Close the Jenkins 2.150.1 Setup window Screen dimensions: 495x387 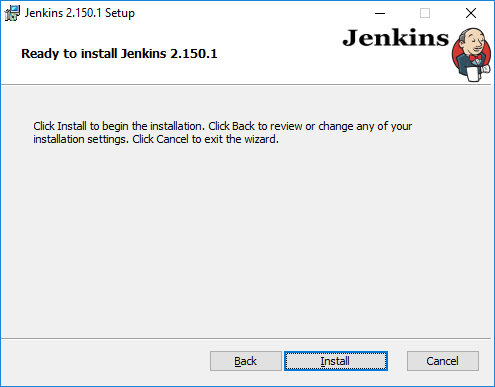click(471, 13)
